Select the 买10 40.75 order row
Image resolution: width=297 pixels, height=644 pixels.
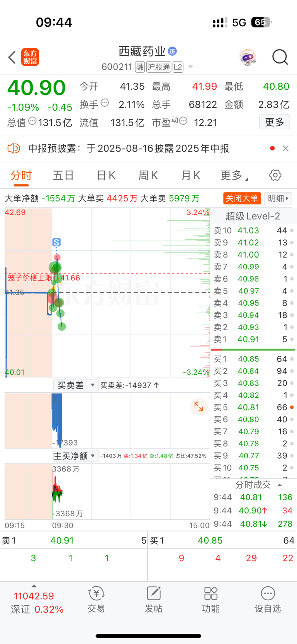tap(253, 468)
